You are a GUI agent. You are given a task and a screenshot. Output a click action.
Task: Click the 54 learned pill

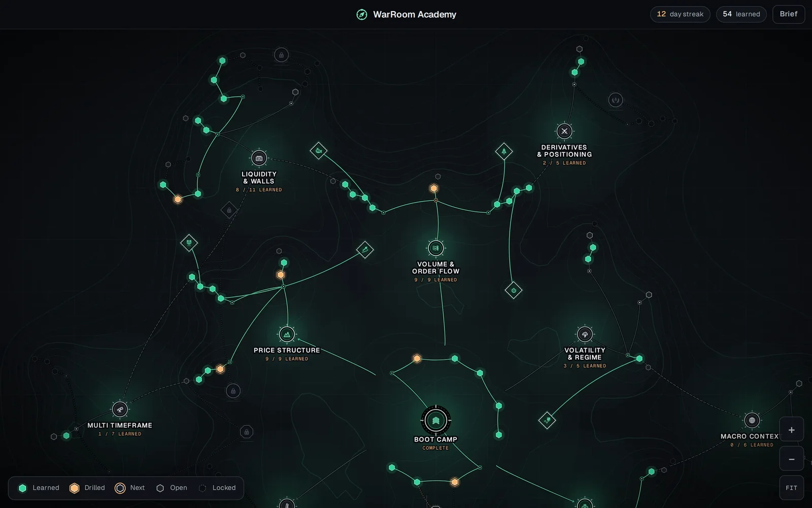(741, 14)
